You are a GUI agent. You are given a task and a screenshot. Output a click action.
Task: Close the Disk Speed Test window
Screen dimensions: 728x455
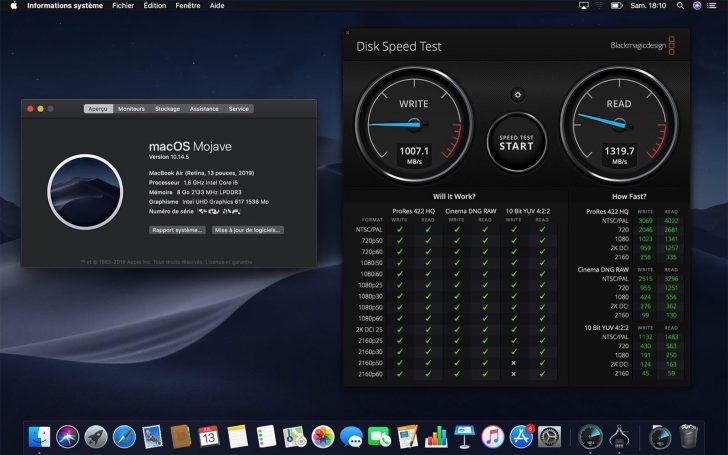347,32
